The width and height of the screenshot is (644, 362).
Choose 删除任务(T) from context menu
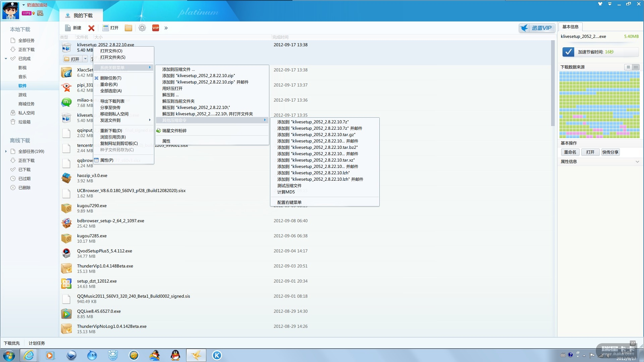tap(111, 78)
